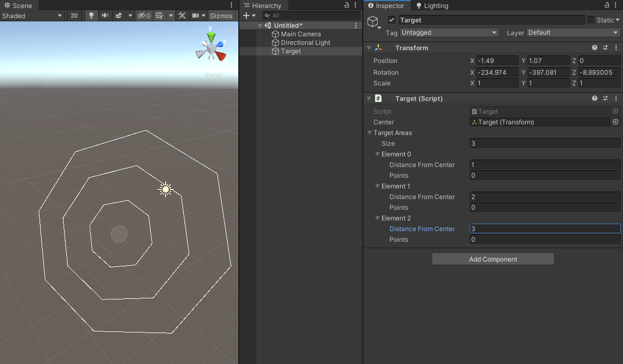Open the Tag Untagged dropdown

pyautogui.click(x=449, y=33)
